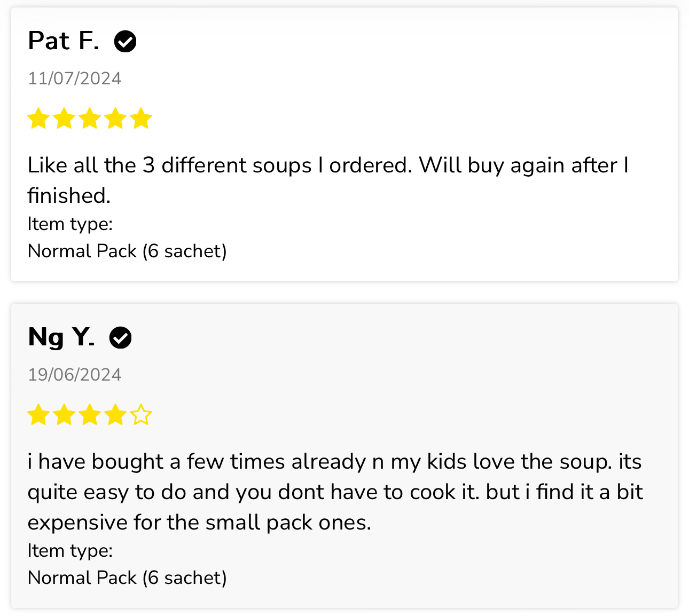The height and width of the screenshot is (616, 689).
Task: Click second star in Pat F. rating
Action: 64,119
